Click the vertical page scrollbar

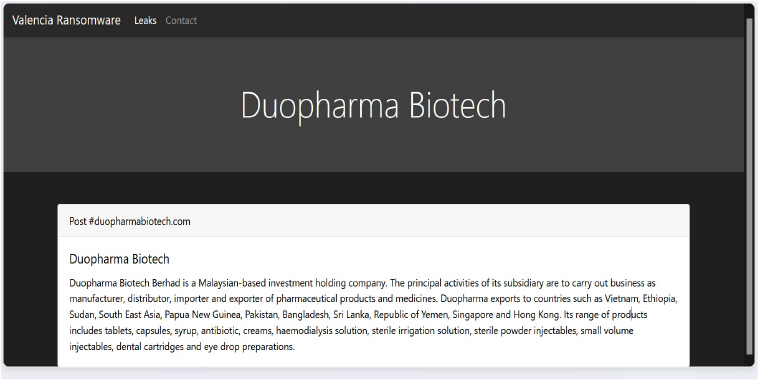[x=749, y=184]
